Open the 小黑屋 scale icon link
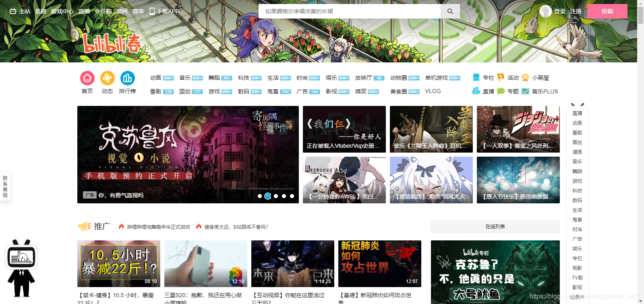This screenshot has width=644, height=304. click(x=525, y=77)
